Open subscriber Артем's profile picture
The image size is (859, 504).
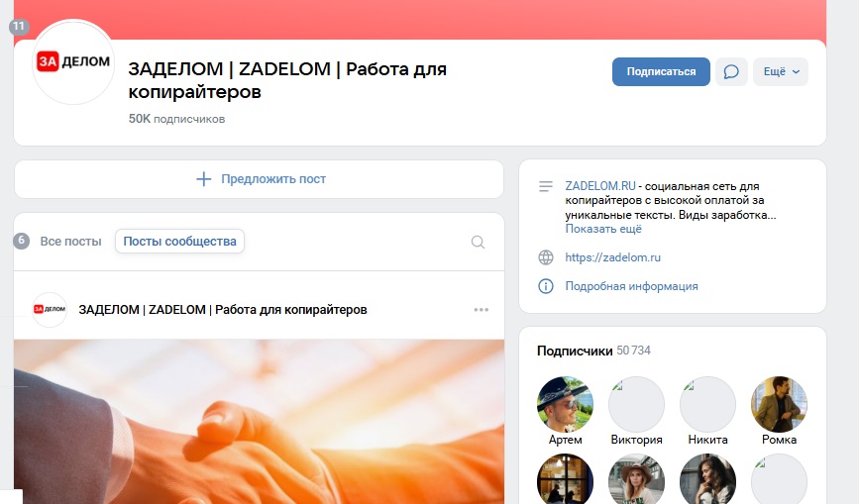coord(566,404)
